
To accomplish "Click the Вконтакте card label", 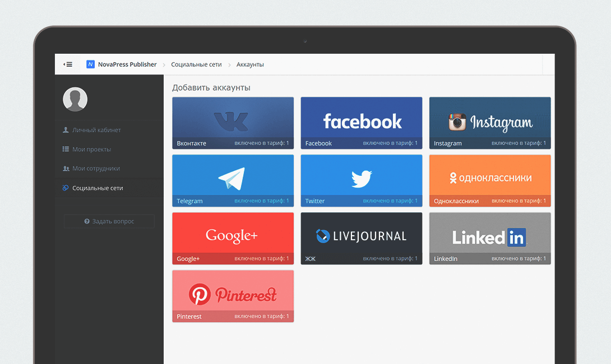I will coord(191,143).
